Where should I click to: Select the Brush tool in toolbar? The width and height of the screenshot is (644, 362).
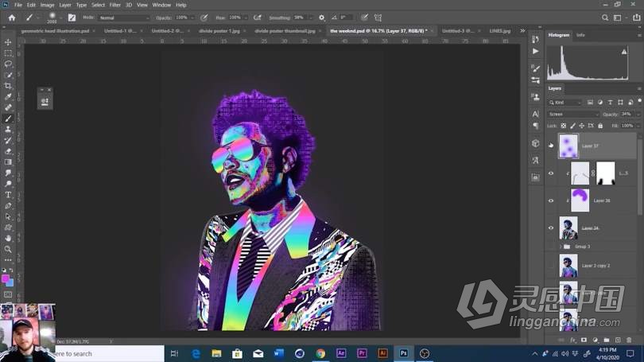8,119
